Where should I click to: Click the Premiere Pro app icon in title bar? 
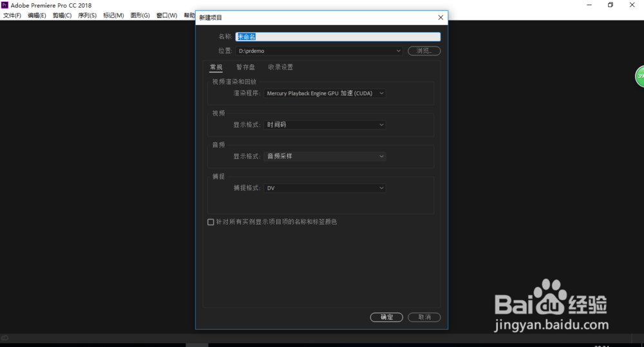click(5, 5)
